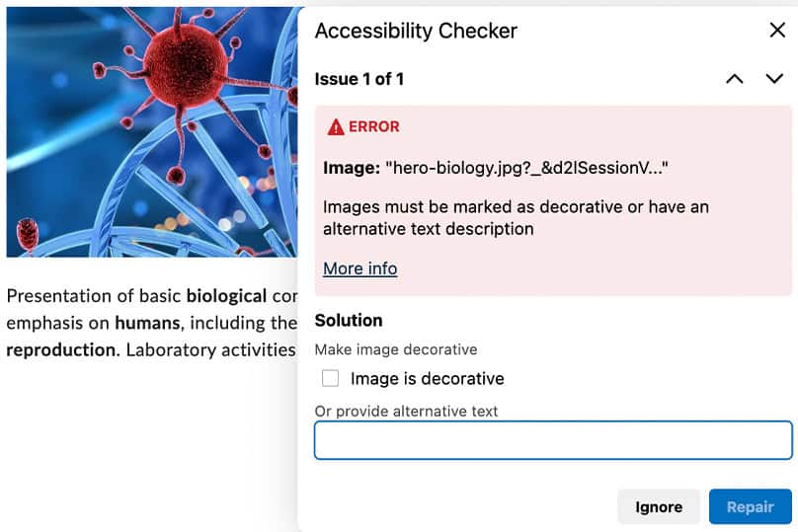The width and height of the screenshot is (798, 532).
Task: Go to previous issue with up chevron
Action: tap(734, 79)
